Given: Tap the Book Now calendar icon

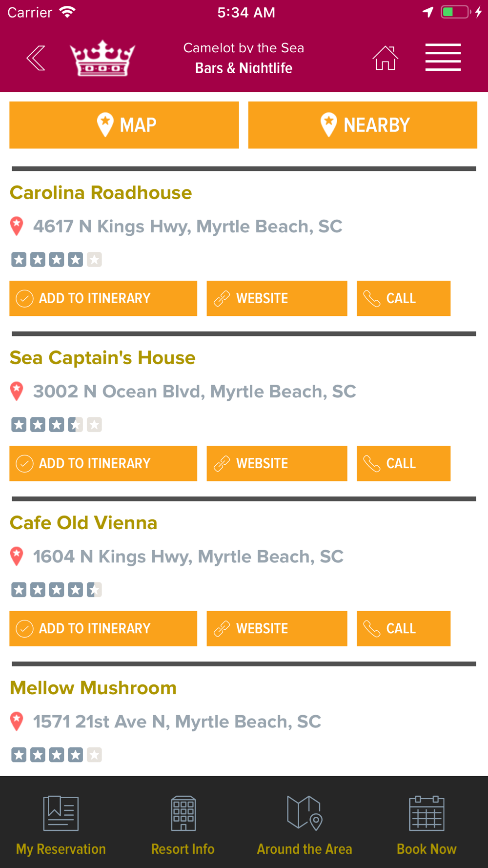Looking at the screenshot, I should coord(427,814).
